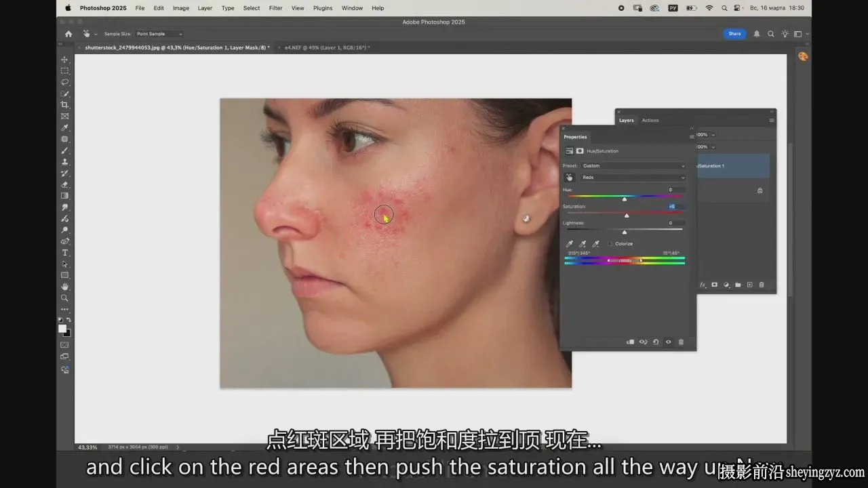Open the Filter menu
868x488 pixels.
(275, 8)
